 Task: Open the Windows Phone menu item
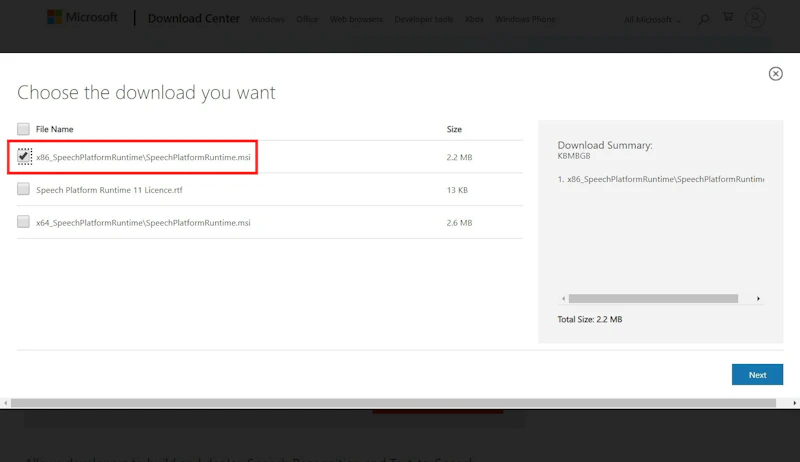(x=525, y=19)
